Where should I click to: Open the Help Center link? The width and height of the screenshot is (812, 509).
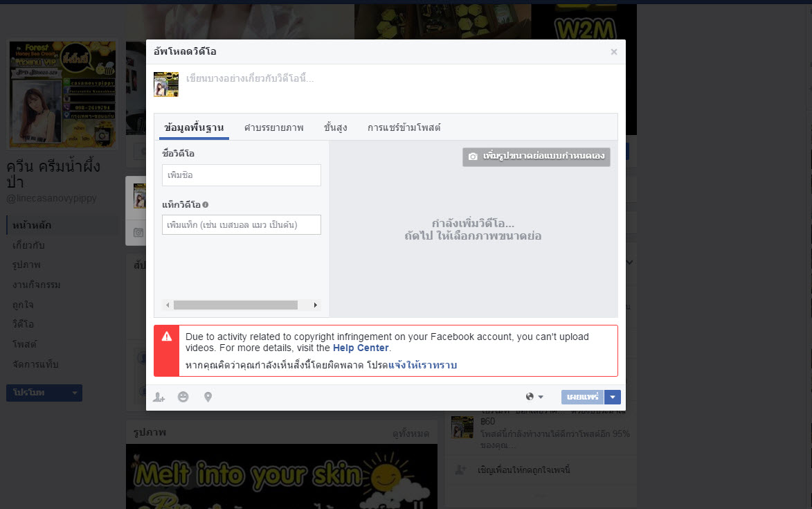(x=361, y=348)
